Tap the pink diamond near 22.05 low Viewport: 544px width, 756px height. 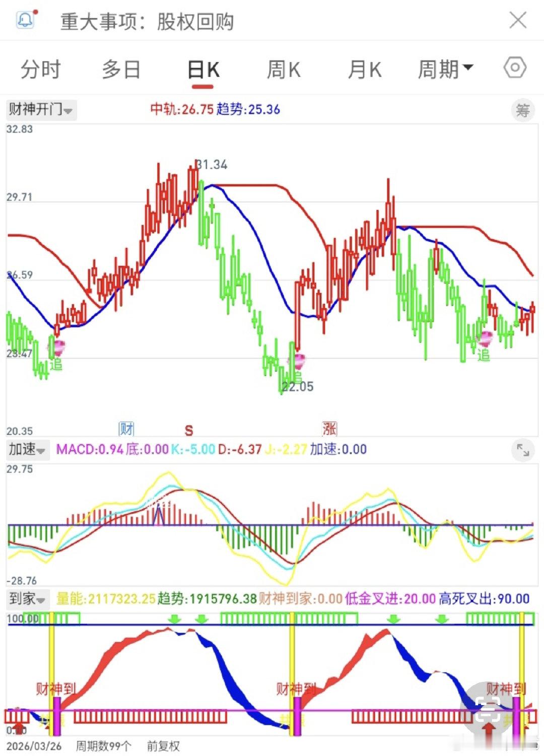pos(300,360)
